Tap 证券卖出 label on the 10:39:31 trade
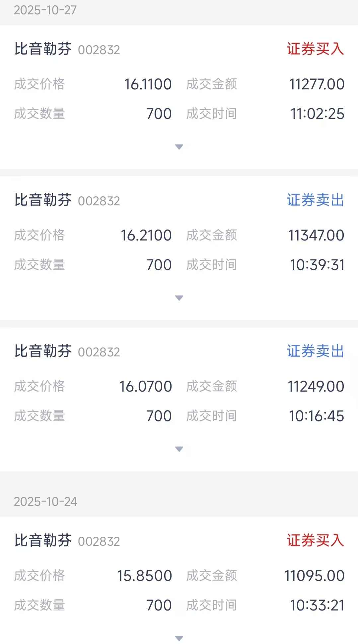358x644 pixels. click(x=315, y=200)
